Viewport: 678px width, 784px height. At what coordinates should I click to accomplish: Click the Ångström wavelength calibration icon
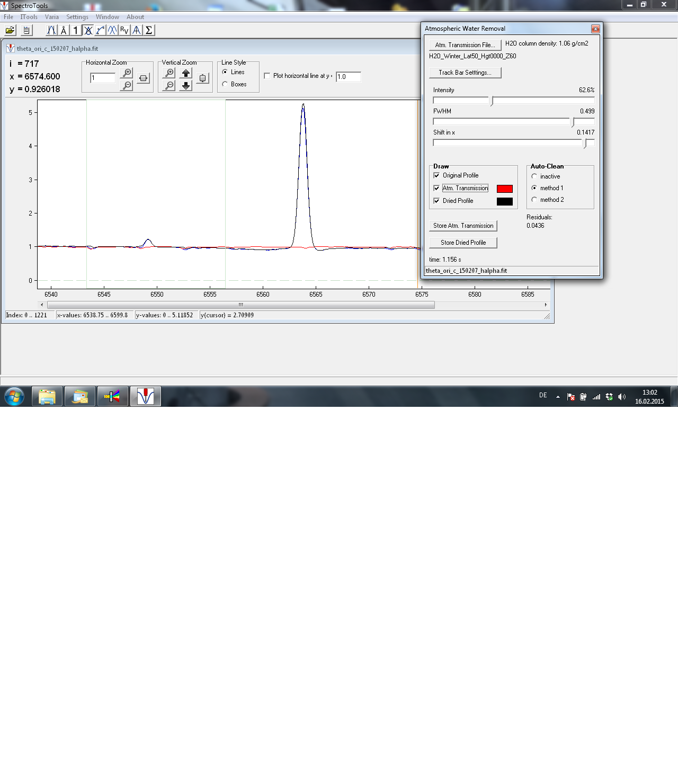tap(64, 30)
